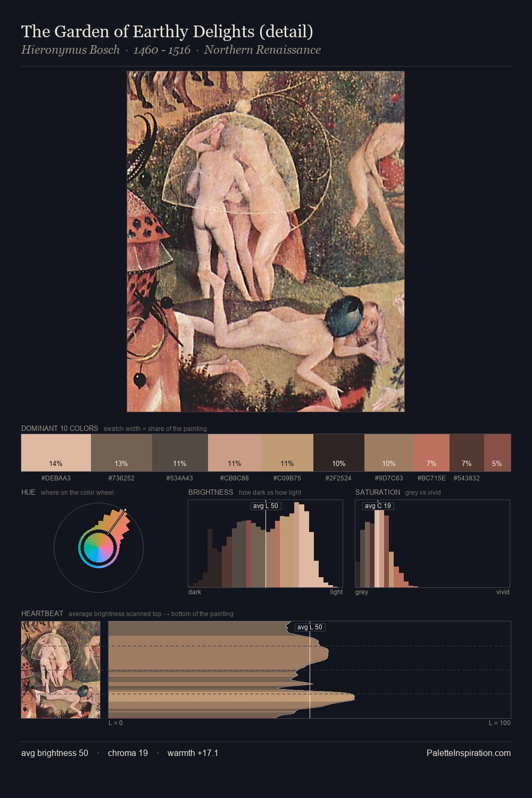Click the '#BC715E' hex code label

431,478
